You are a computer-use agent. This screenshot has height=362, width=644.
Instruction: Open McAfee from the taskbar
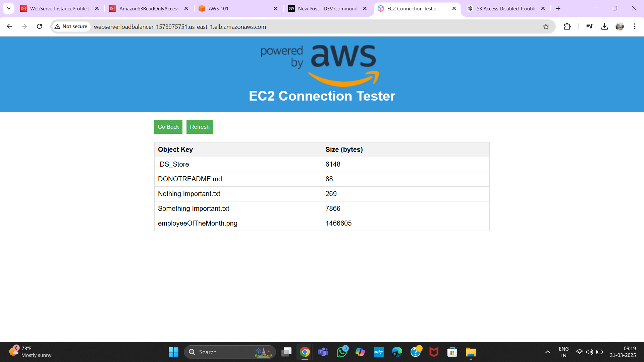click(x=434, y=352)
